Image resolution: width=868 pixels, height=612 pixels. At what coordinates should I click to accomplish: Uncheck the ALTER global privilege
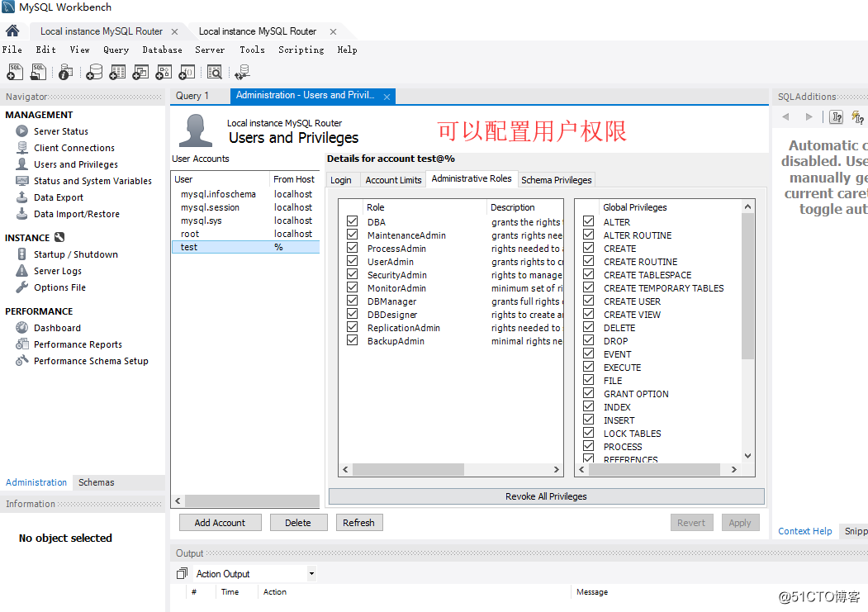[x=589, y=221]
